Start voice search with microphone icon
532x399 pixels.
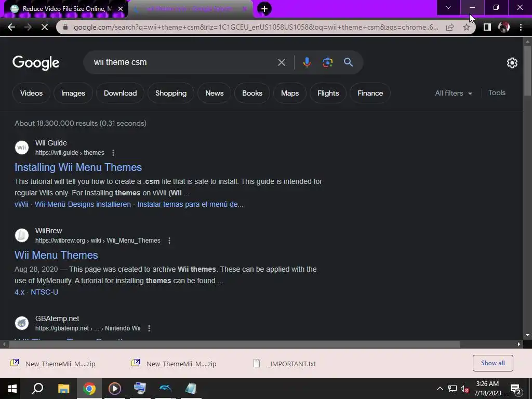[307, 62]
